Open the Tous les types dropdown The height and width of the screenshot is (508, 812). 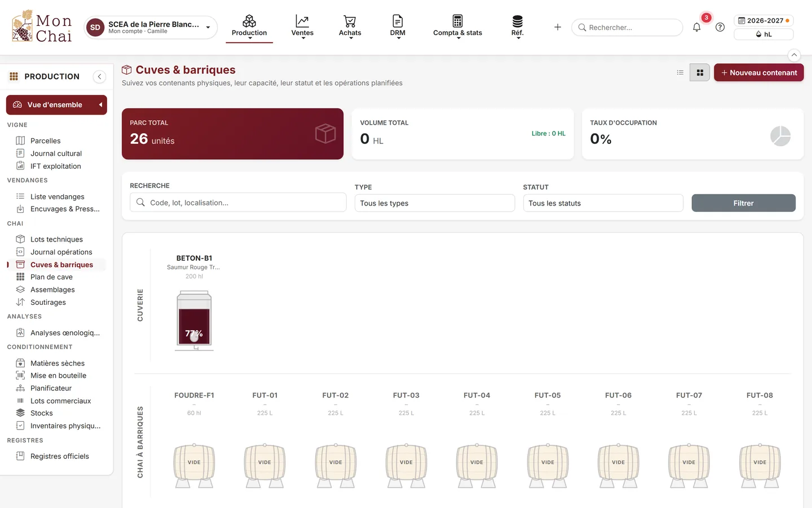[x=434, y=203]
